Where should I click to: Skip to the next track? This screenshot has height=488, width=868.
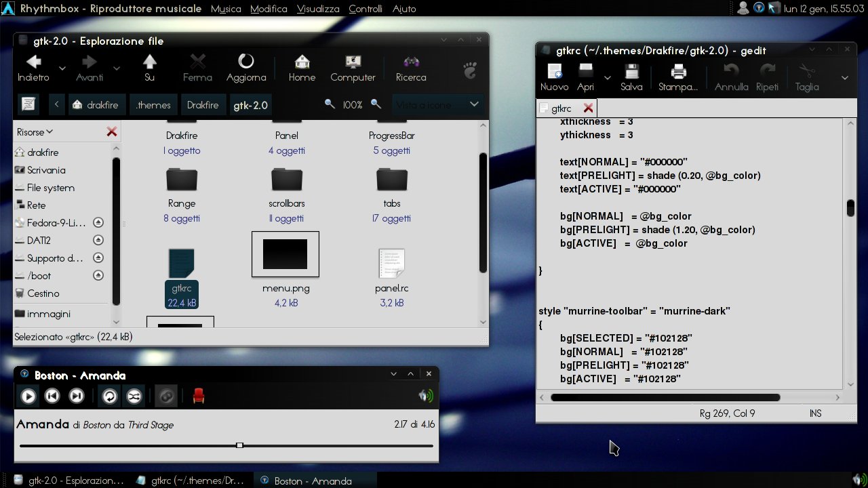click(x=77, y=396)
